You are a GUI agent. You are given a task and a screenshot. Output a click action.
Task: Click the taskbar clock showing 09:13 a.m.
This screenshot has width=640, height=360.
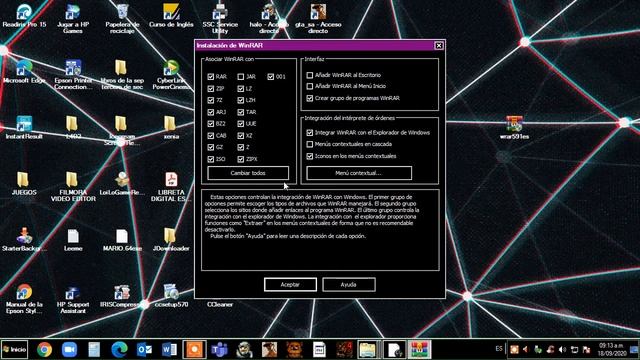(x=612, y=349)
